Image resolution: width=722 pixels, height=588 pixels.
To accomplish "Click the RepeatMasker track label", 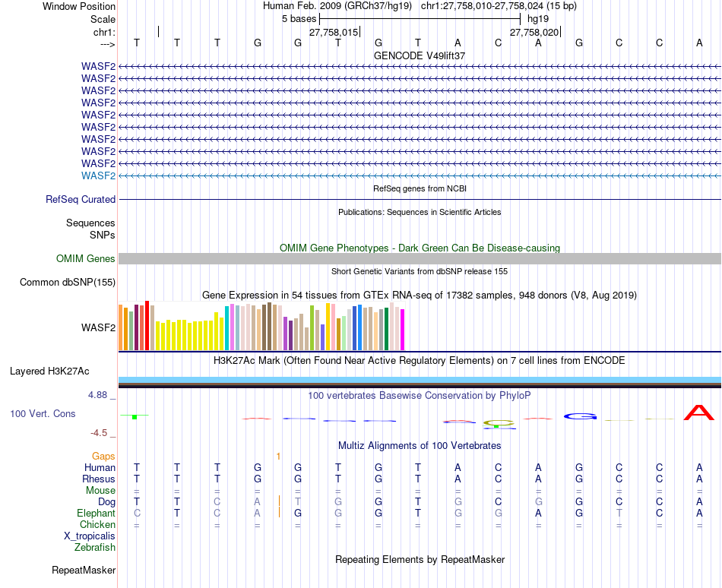I will pos(84,570).
